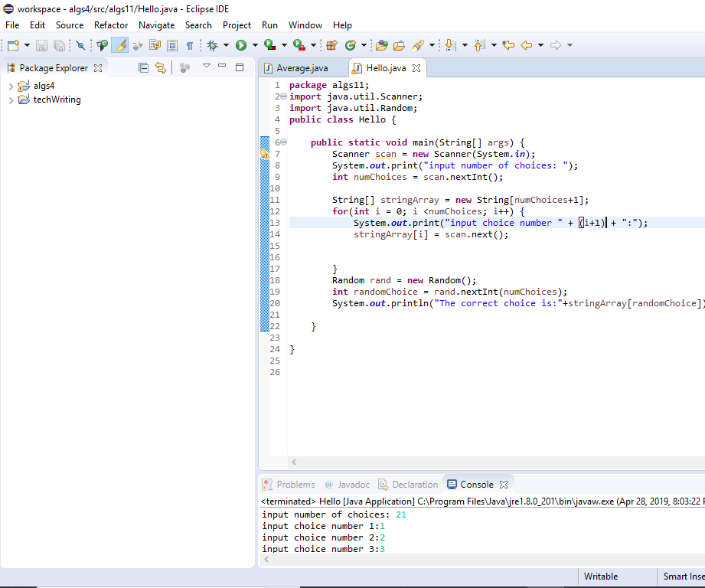Run the application with the green Run icon
Screen dimensions: 705x588
[x=241, y=44]
